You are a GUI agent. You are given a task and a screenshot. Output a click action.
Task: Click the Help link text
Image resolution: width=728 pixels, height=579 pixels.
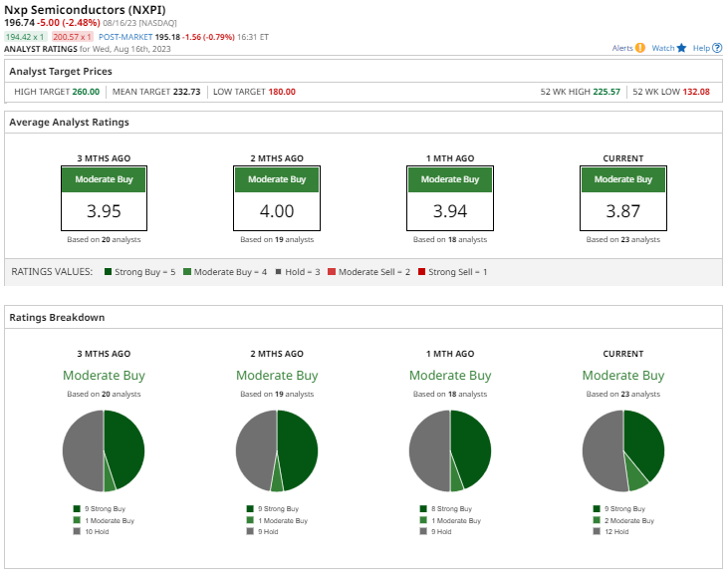coord(701,48)
